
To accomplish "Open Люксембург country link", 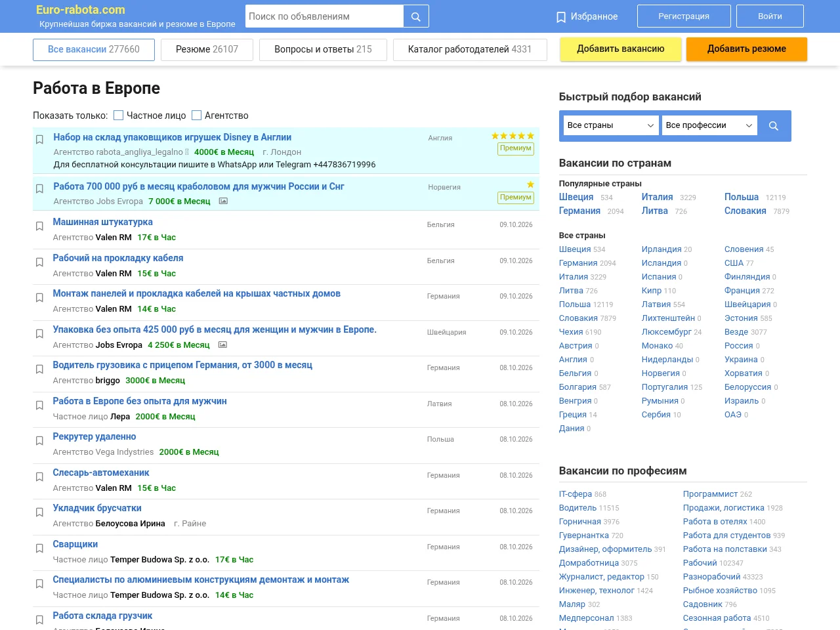I will [x=666, y=332].
